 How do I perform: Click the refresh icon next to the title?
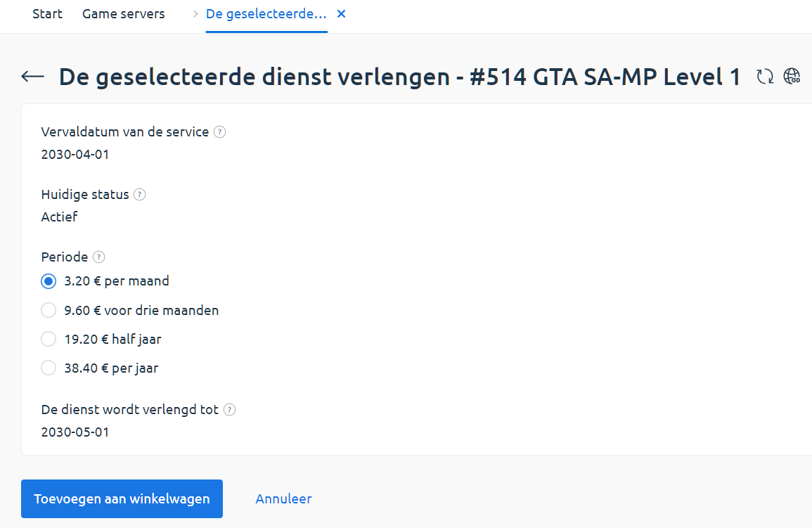[765, 77]
